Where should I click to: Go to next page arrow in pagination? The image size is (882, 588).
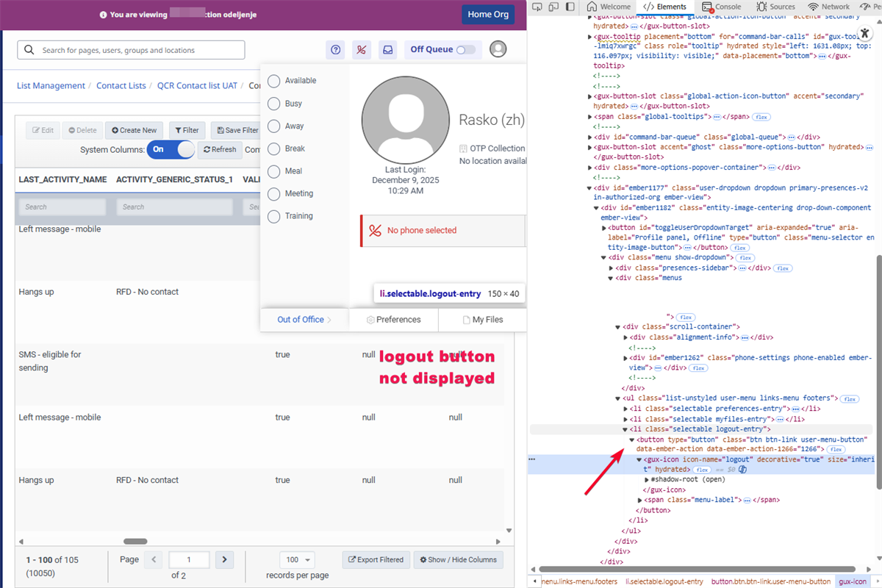coord(224,560)
